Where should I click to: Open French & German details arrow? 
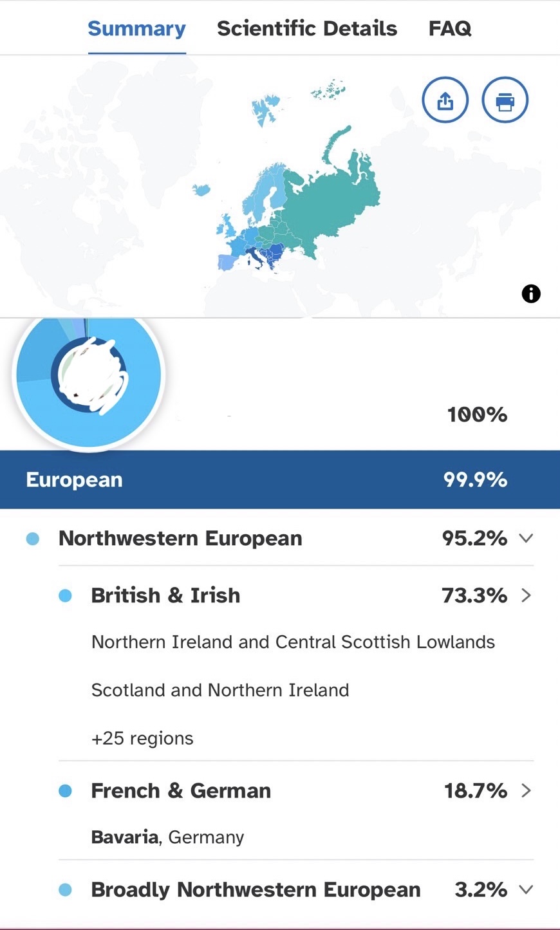pyautogui.click(x=526, y=790)
